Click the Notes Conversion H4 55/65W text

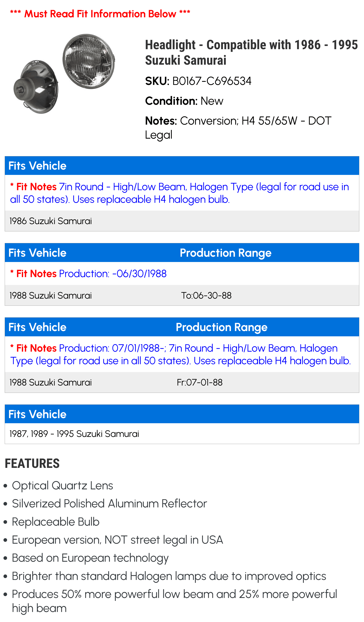tap(238, 128)
